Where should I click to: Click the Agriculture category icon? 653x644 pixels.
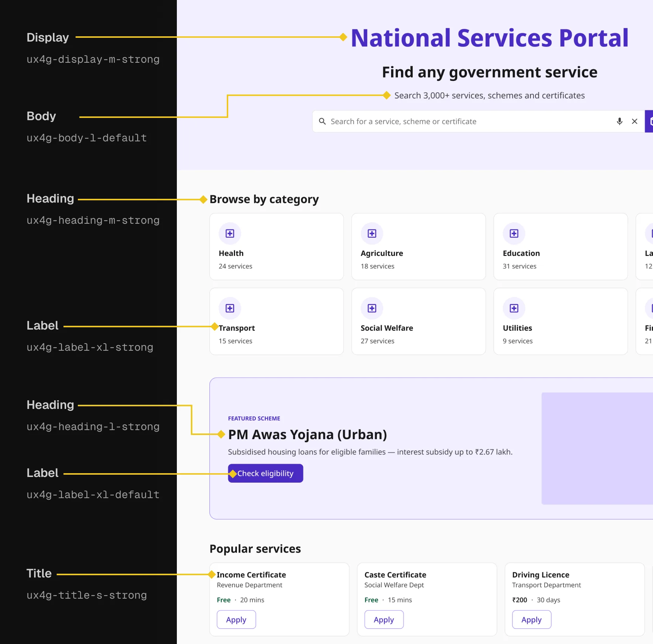click(372, 234)
